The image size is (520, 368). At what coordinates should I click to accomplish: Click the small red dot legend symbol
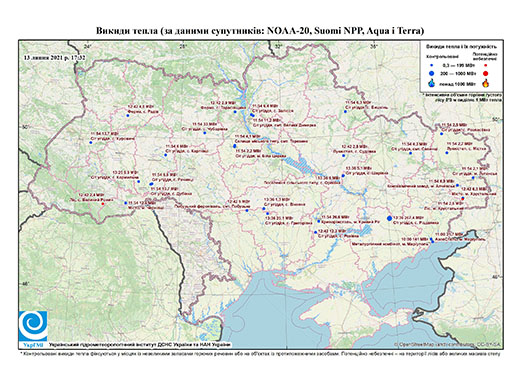[x=486, y=66]
